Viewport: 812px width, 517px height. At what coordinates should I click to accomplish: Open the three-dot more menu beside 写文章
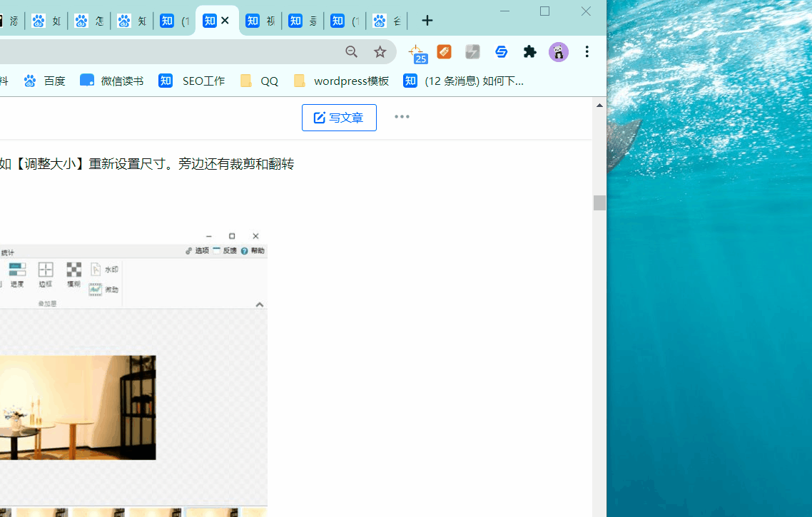(402, 117)
